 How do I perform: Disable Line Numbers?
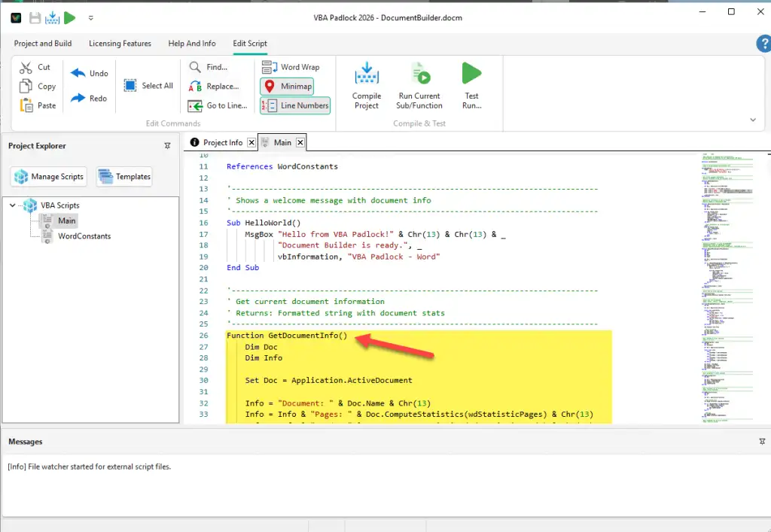pyautogui.click(x=295, y=105)
